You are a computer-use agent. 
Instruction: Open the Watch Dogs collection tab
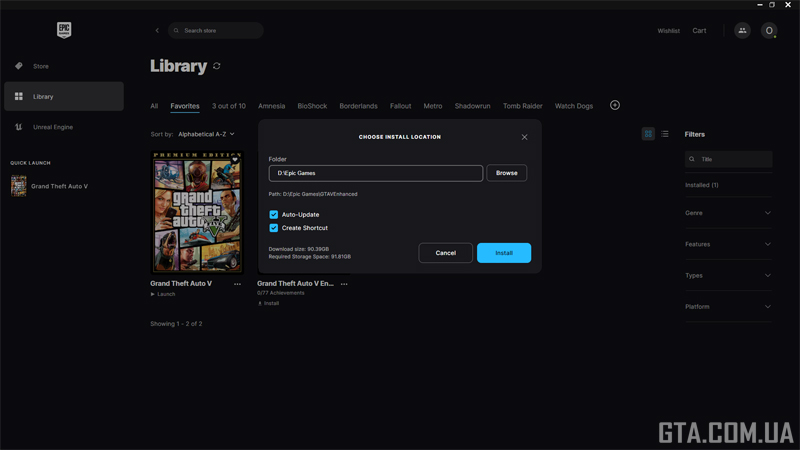click(574, 106)
